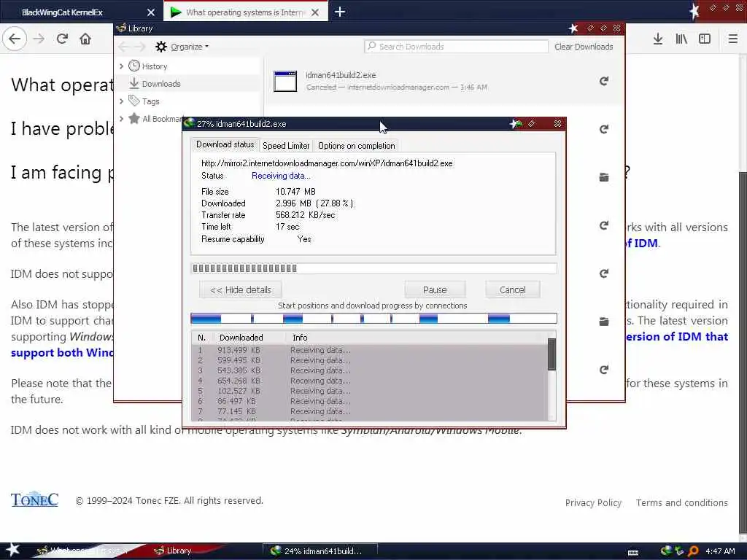Click the N. column header
The height and width of the screenshot is (560, 747).
coord(202,337)
